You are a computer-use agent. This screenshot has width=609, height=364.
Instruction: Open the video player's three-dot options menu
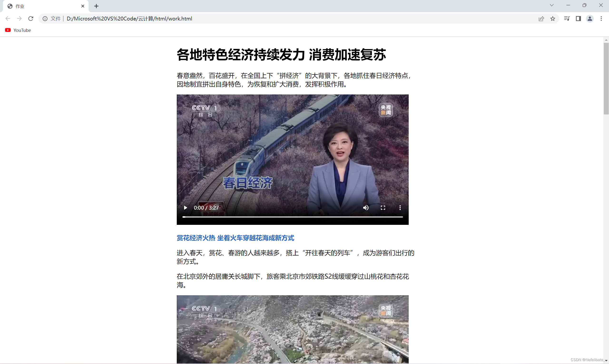coord(400,208)
